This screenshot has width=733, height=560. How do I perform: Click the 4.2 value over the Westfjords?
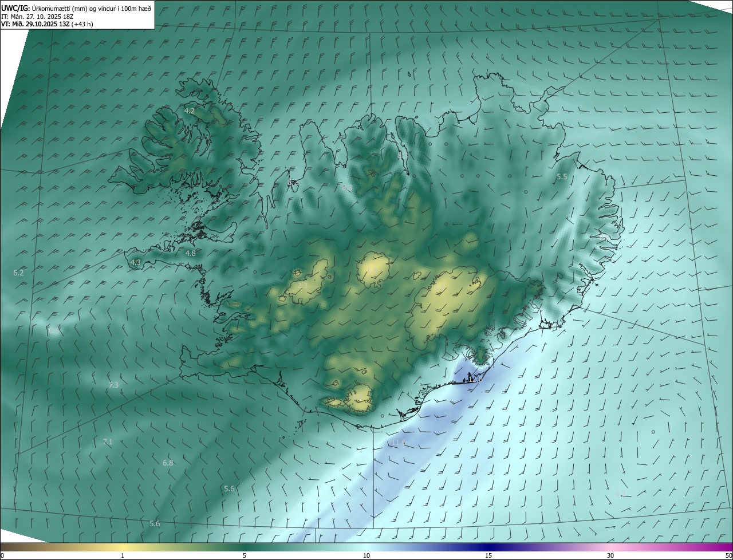tap(190, 111)
